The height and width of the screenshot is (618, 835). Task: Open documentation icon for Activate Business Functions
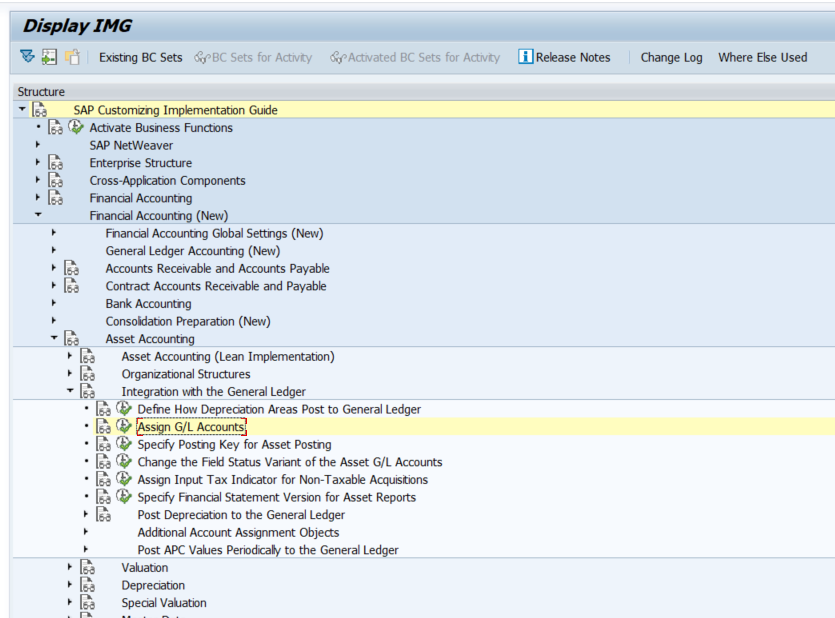(55, 127)
